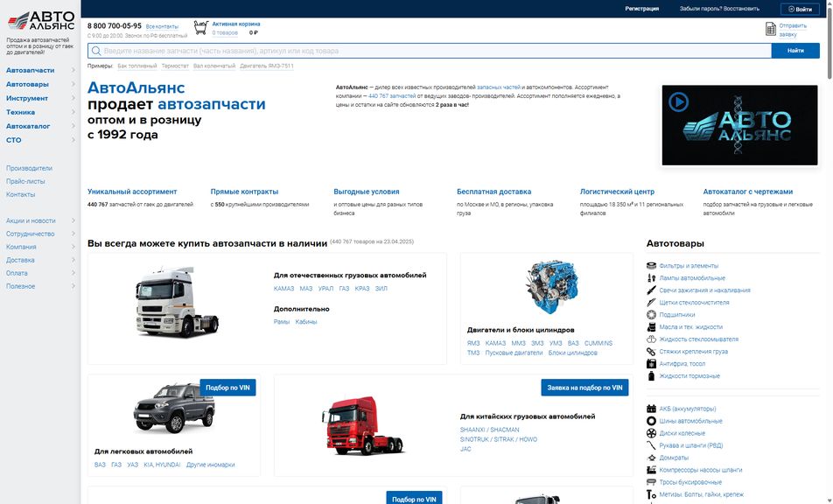Click the tires icon

pyautogui.click(x=651, y=421)
